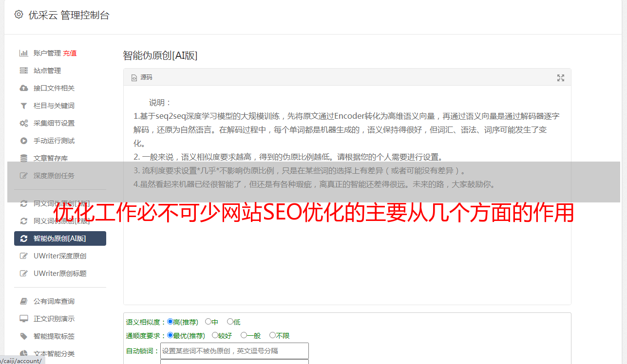Select the filter icon for 栏目与关键词
Image resolution: width=627 pixels, height=364 pixels.
tap(23, 106)
